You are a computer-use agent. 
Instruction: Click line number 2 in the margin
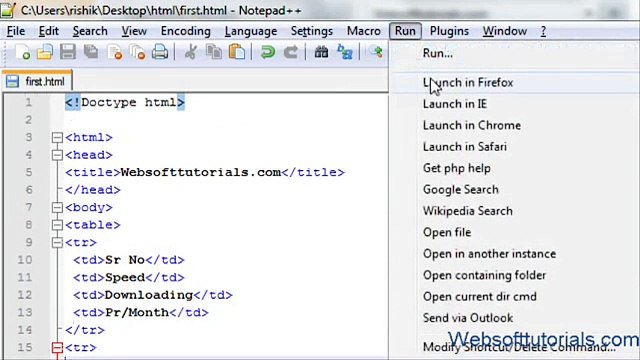point(28,120)
